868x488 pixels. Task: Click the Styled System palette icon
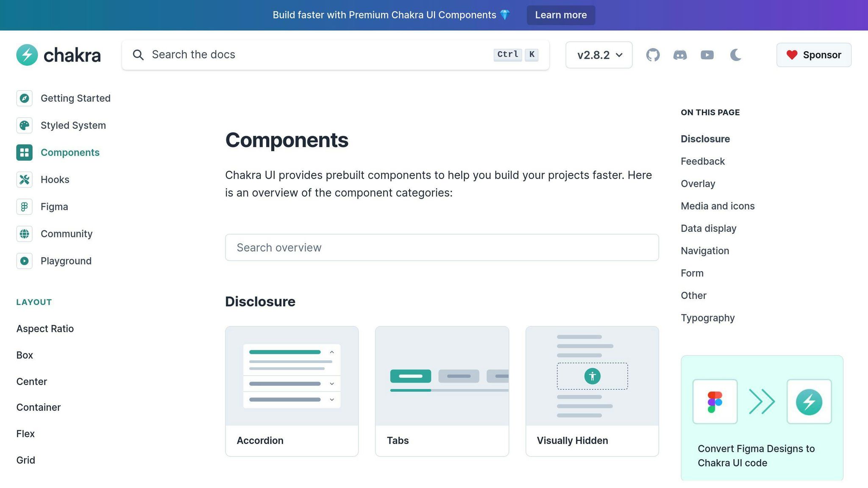pos(25,125)
